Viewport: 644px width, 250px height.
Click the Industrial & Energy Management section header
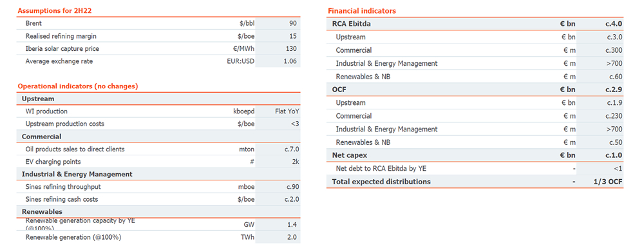(77, 174)
